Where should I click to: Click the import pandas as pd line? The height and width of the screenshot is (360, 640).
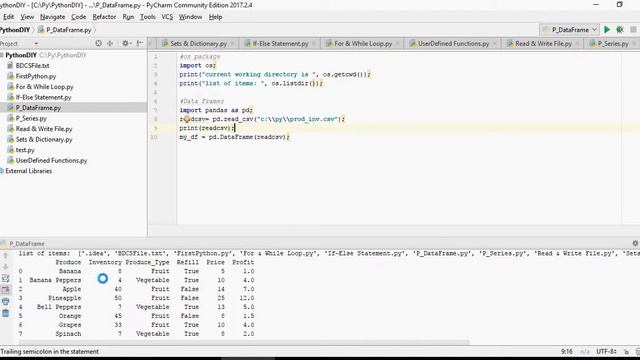click(x=216, y=110)
